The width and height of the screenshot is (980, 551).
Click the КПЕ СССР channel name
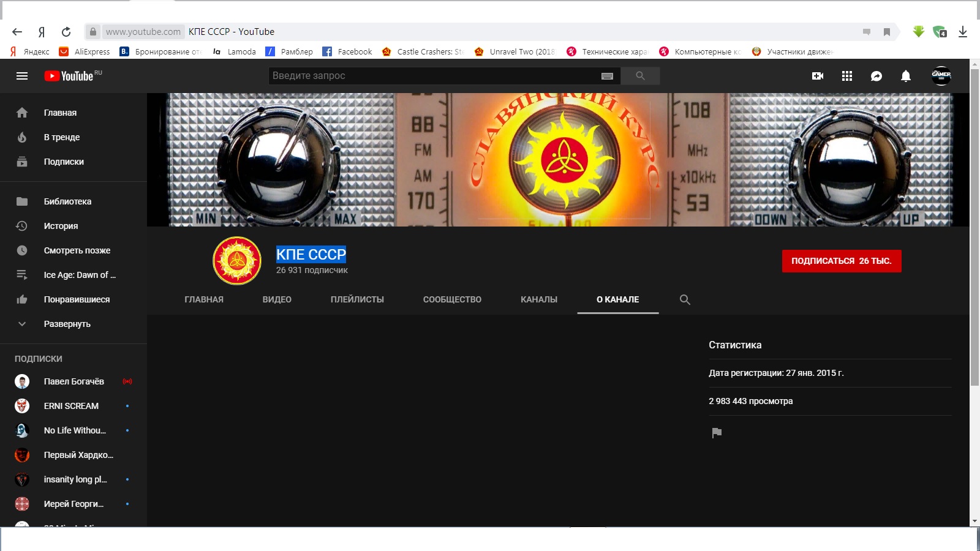[311, 254]
